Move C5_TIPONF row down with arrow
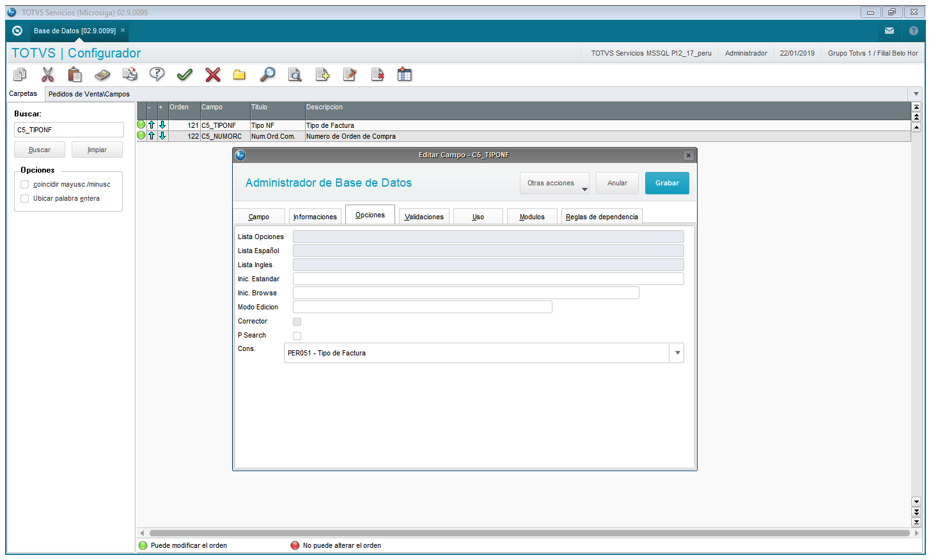931x560 pixels. click(162, 125)
